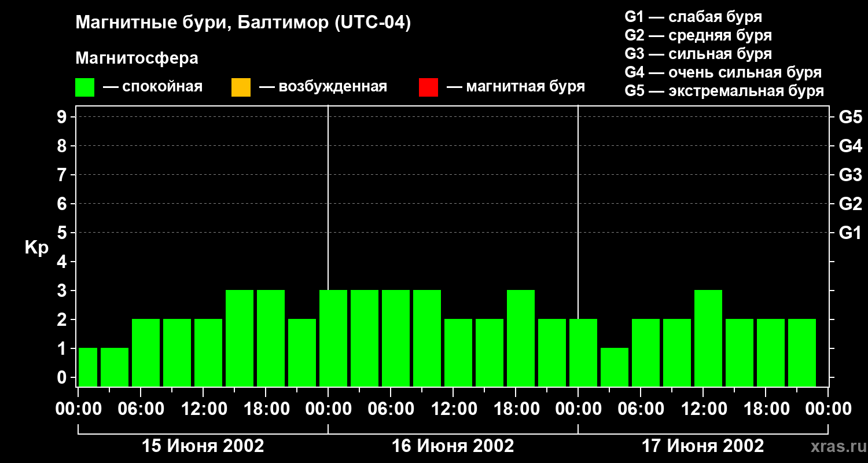Click the first '00:00' label starting 15 Июня

[x=79, y=409]
